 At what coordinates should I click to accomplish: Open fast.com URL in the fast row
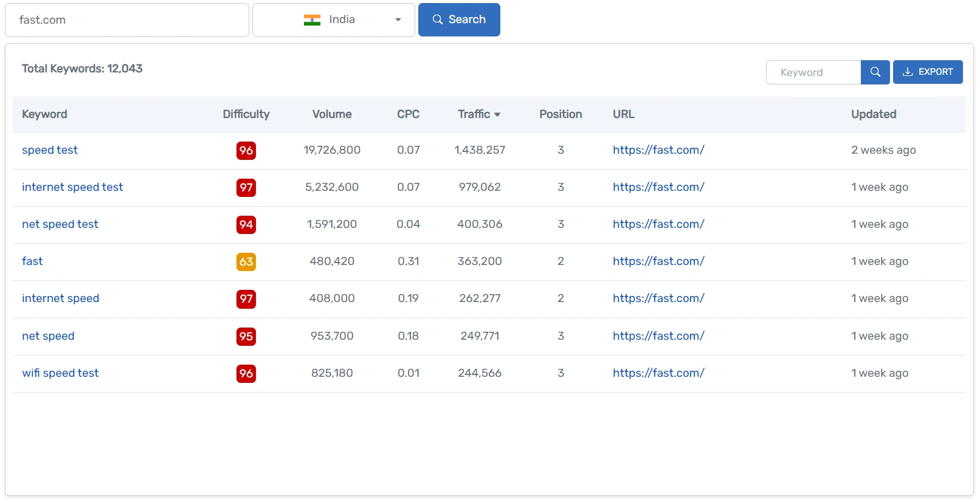(x=658, y=261)
